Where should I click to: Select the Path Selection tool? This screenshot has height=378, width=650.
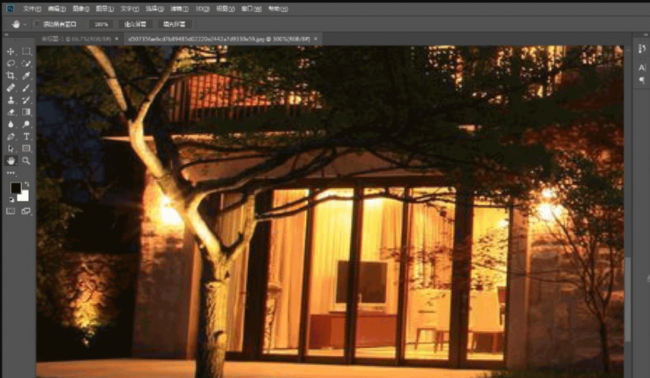(x=11, y=148)
